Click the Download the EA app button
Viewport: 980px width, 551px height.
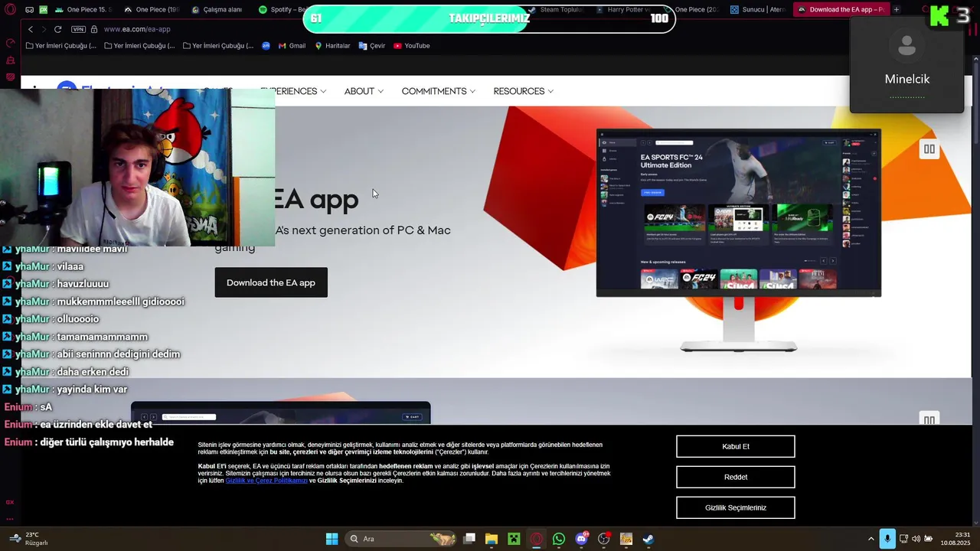click(x=271, y=282)
